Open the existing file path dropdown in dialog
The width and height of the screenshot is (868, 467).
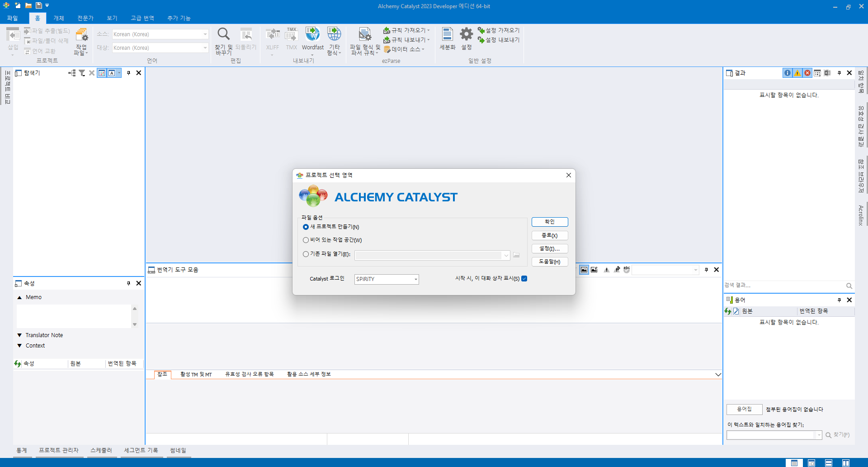point(506,255)
